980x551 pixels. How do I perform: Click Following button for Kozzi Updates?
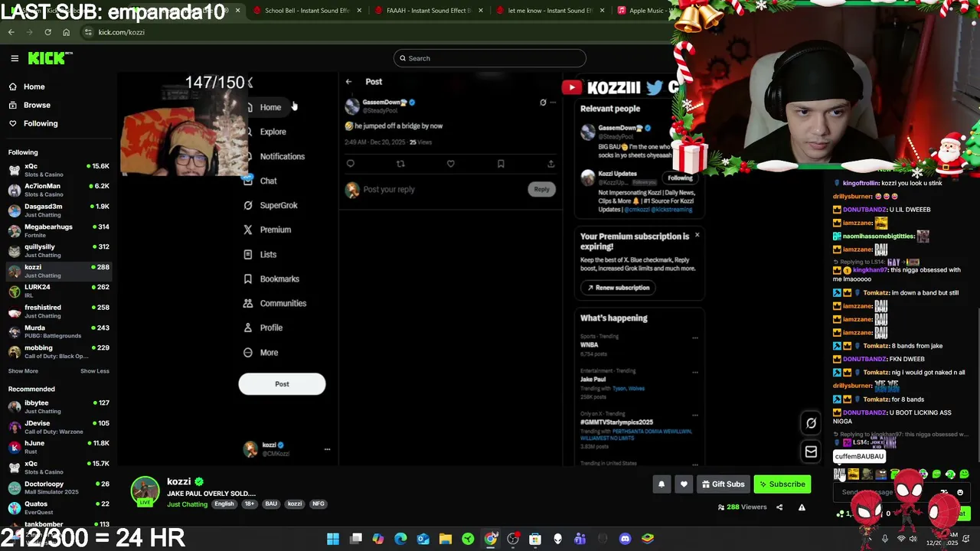680,178
